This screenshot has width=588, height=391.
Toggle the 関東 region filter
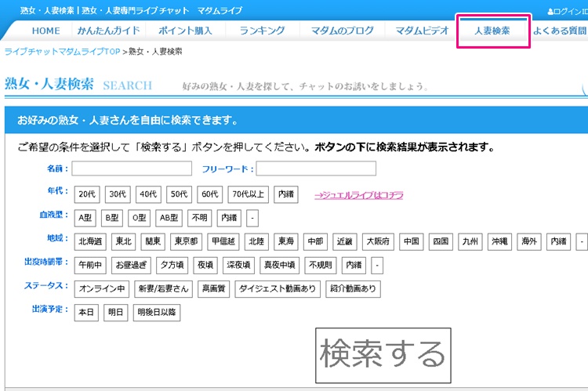point(153,241)
